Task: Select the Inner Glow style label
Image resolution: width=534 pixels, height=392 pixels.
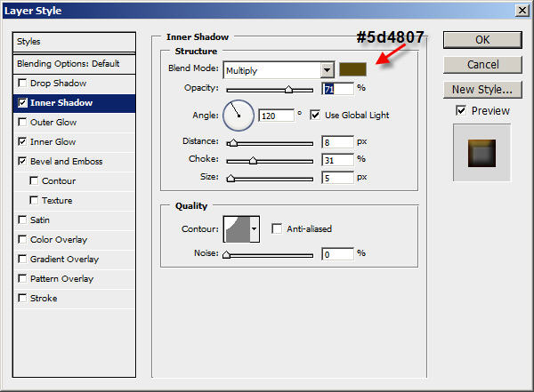Action: 53,141
